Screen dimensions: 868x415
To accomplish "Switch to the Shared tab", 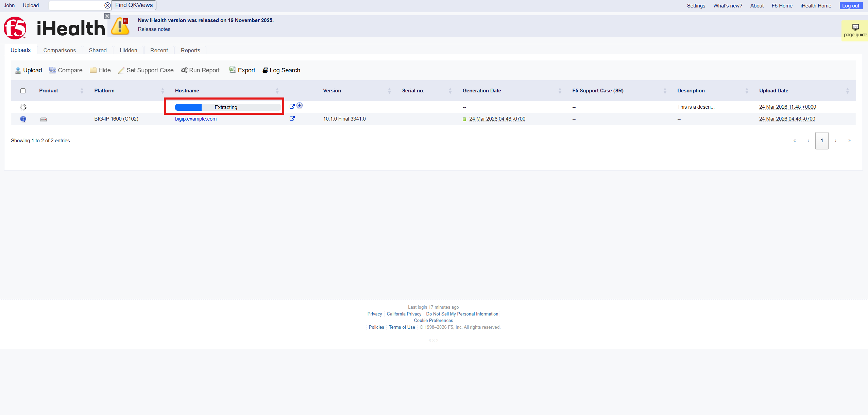I will 98,50.
